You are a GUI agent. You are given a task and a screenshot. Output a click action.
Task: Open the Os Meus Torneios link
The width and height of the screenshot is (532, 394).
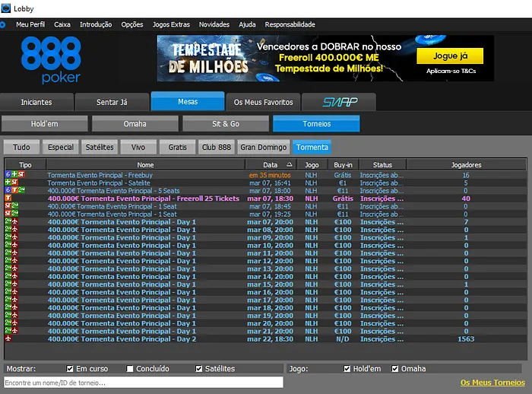492,383
